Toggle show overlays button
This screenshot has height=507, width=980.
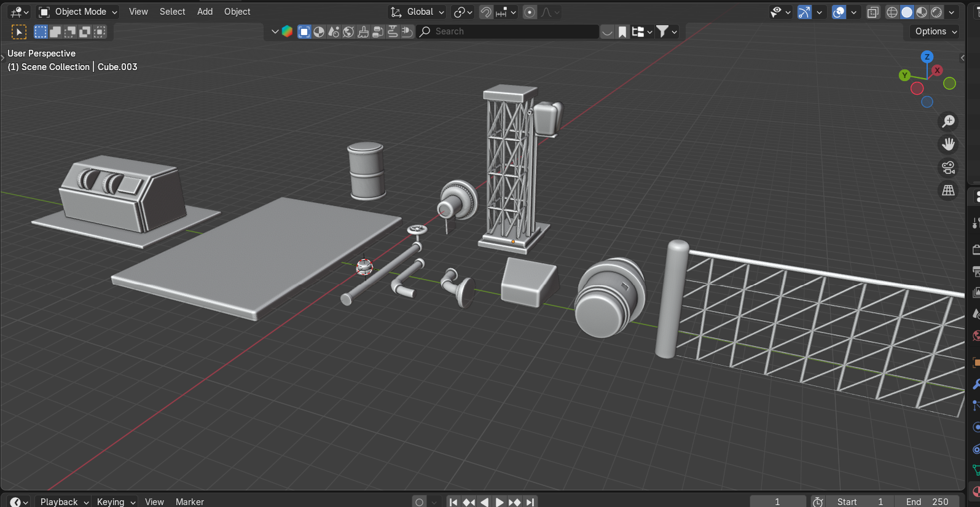pyautogui.click(x=839, y=12)
